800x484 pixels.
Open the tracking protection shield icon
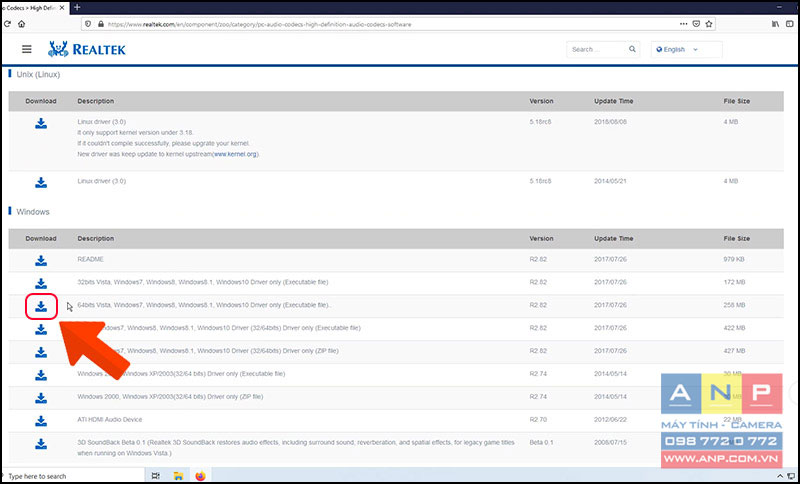[x=88, y=24]
